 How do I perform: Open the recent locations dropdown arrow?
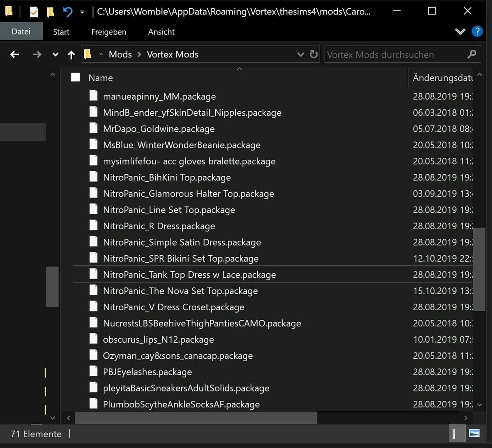[55, 55]
